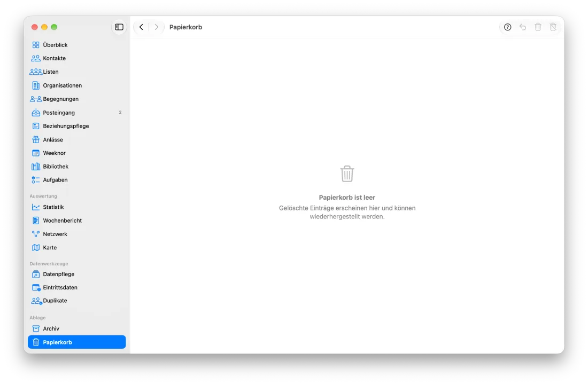Go back with the left chevron
Image resolution: width=588 pixels, height=385 pixels.
(141, 27)
